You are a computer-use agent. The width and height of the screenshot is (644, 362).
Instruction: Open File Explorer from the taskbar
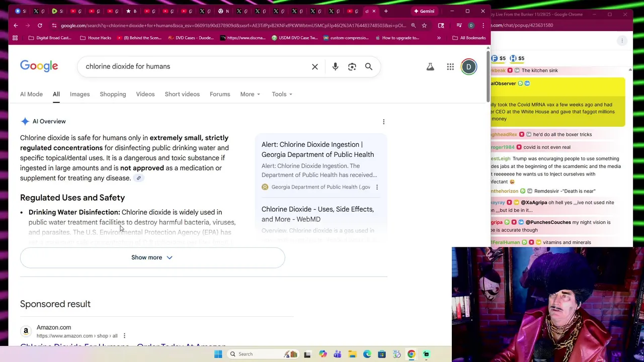352,354
